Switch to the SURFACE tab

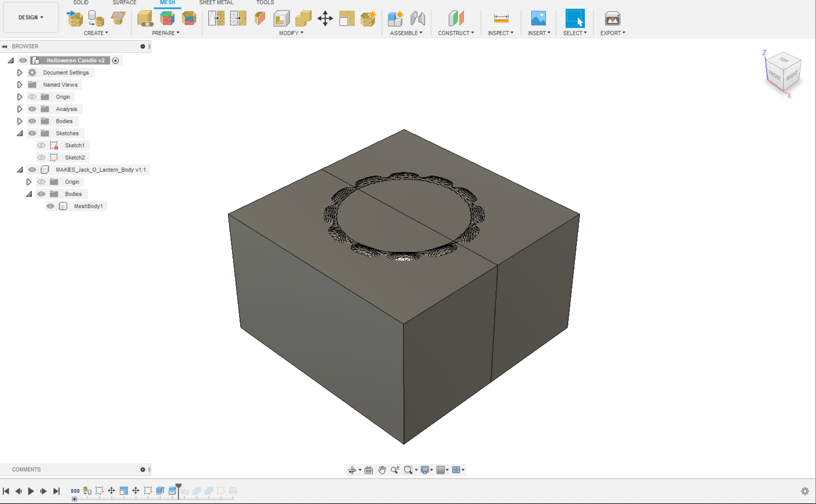124,3
